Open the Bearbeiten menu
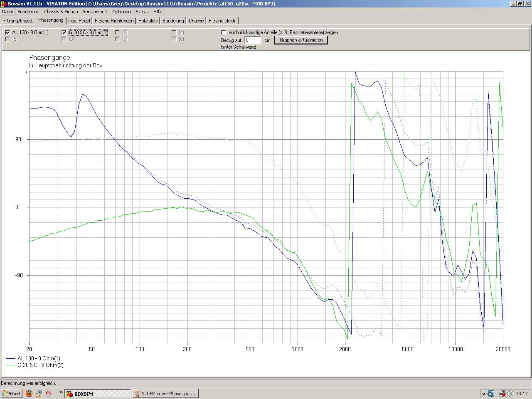The image size is (532, 399). (x=28, y=12)
